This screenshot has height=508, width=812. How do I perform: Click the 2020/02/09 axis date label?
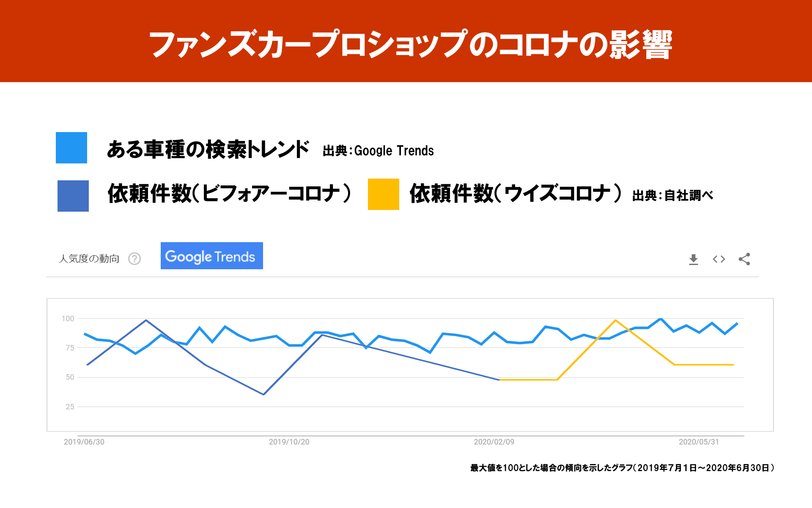pyautogui.click(x=494, y=442)
